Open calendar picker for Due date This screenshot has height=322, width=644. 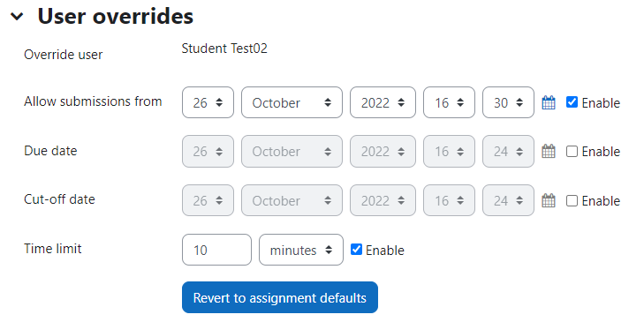[549, 152]
